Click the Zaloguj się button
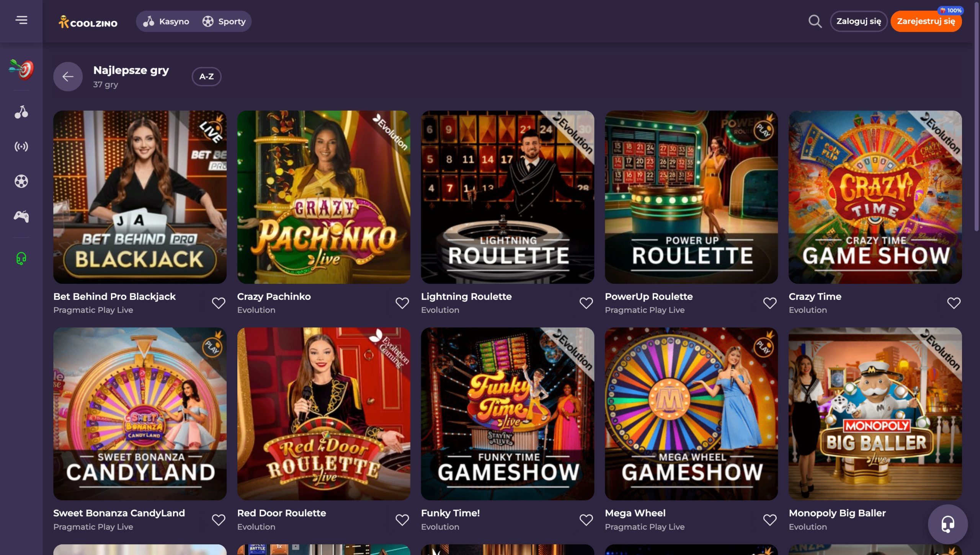980x555 pixels. [859, 21]
